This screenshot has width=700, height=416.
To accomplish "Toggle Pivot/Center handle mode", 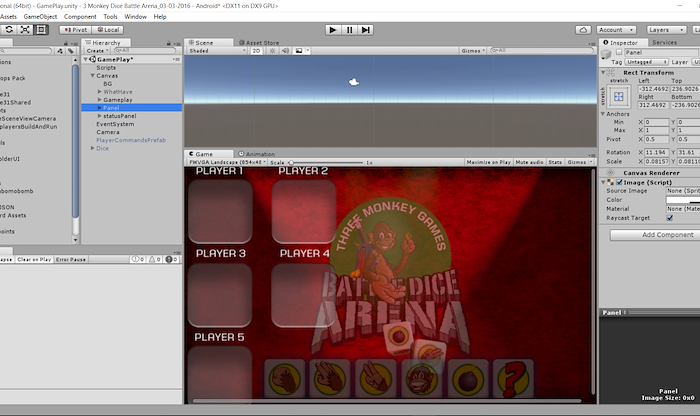I will point(75,30).
